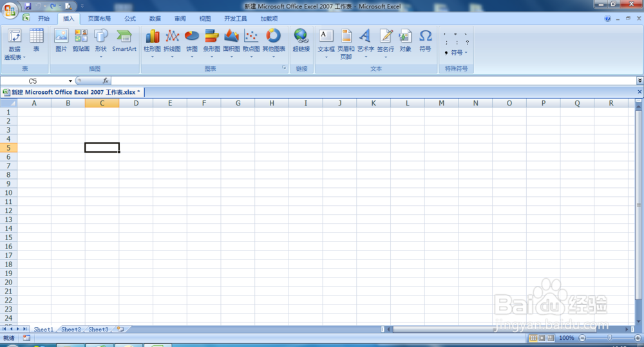
Task: Open the 公式 (Formulas) tab
Action: coord(130,19)
